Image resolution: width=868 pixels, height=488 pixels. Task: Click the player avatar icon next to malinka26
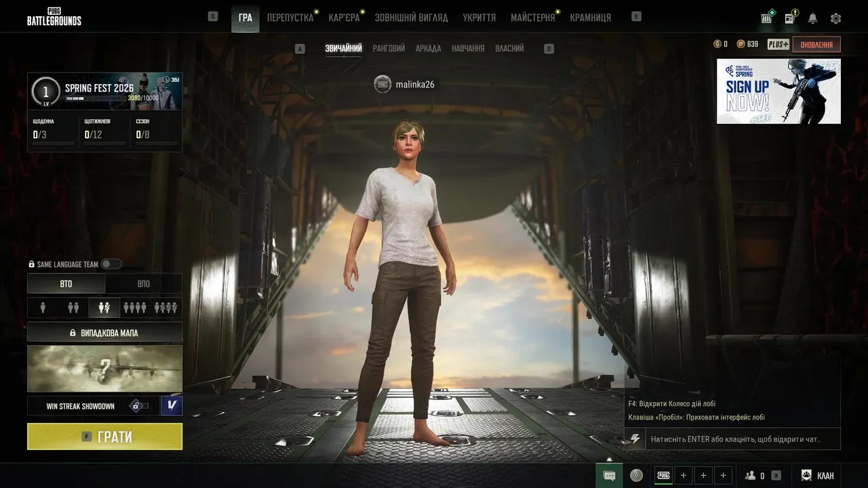[382, 84]
